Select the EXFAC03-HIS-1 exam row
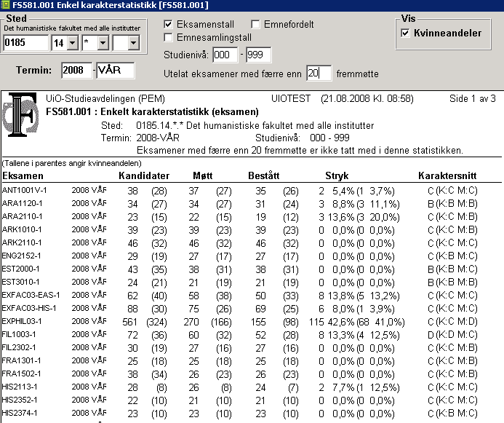This screenshot has width=504, height=423. pyautogui.click(x=240, y=309)
